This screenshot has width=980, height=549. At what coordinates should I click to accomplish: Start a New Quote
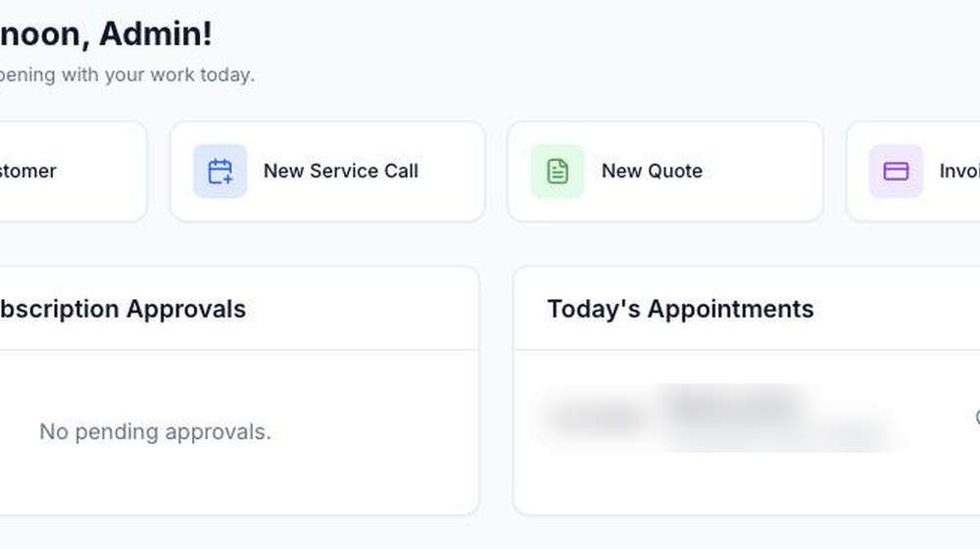(x=665, y=172)
